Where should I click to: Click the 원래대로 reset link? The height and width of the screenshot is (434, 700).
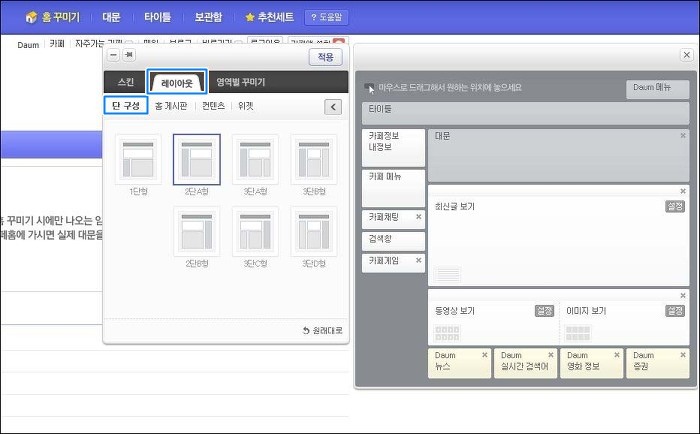[x=322, y=330]
